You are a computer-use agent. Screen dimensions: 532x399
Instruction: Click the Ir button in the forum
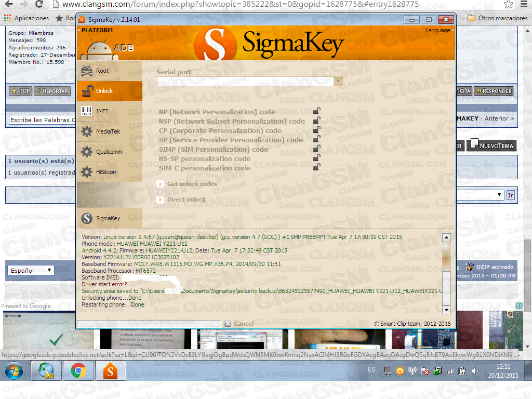point(511,195)
